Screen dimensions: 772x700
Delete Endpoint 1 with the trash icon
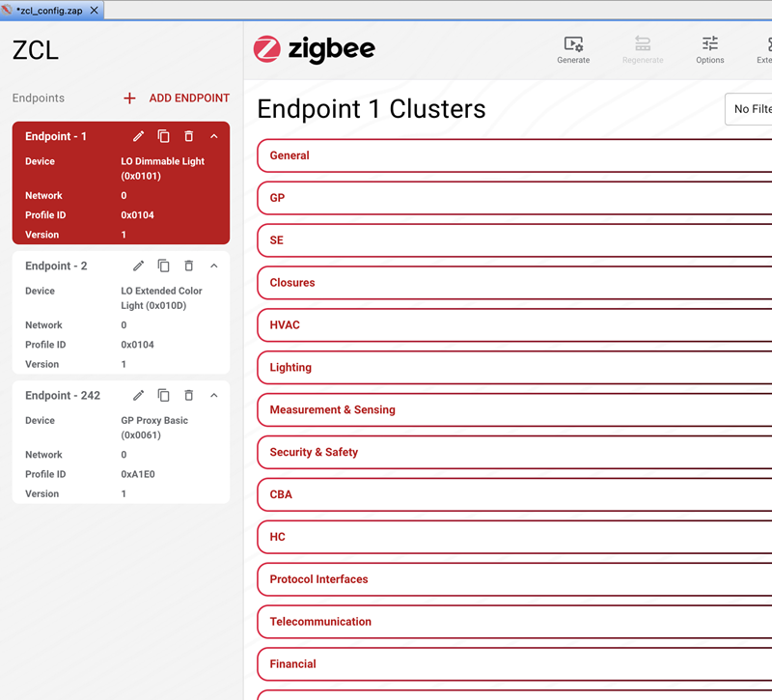point(189,137)
